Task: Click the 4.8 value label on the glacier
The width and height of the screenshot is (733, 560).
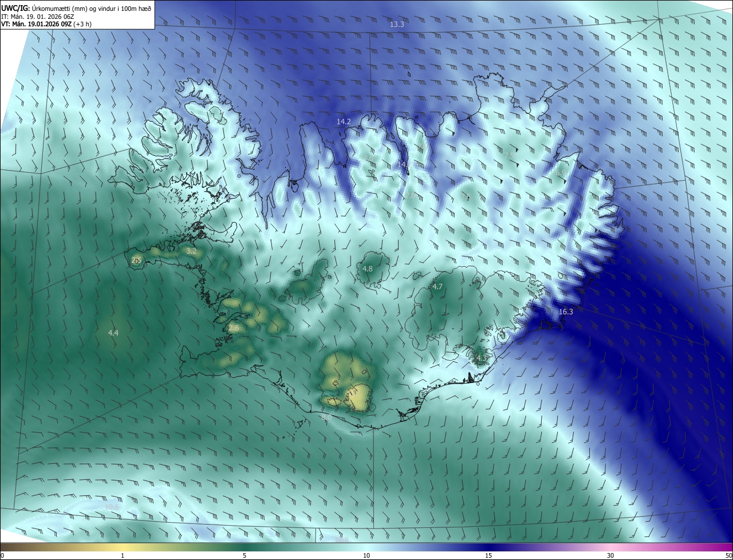Action: point(368,269)
